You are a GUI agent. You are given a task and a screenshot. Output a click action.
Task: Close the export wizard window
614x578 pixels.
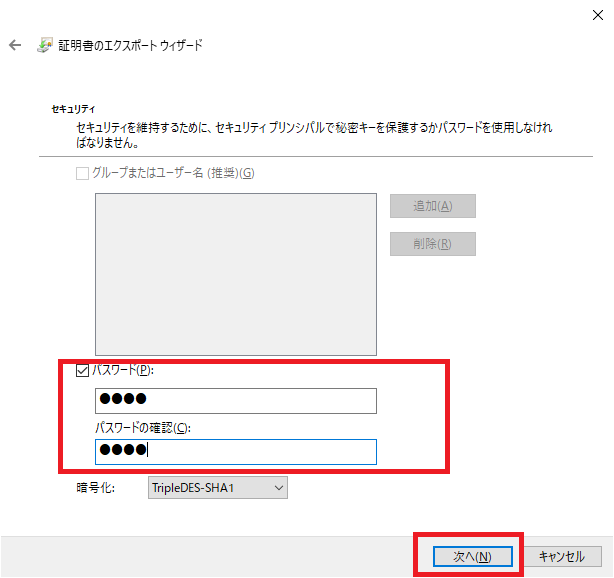(x=598, y=15)
